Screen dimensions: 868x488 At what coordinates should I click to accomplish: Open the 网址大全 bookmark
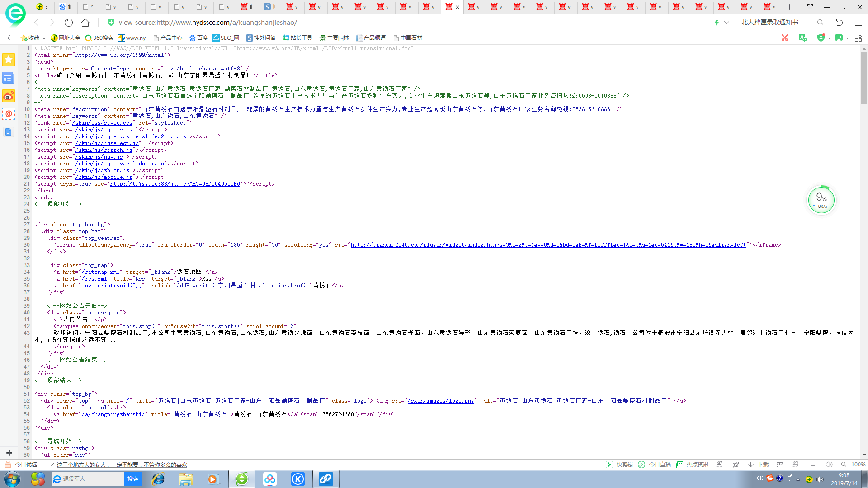[x=66, y=38]
